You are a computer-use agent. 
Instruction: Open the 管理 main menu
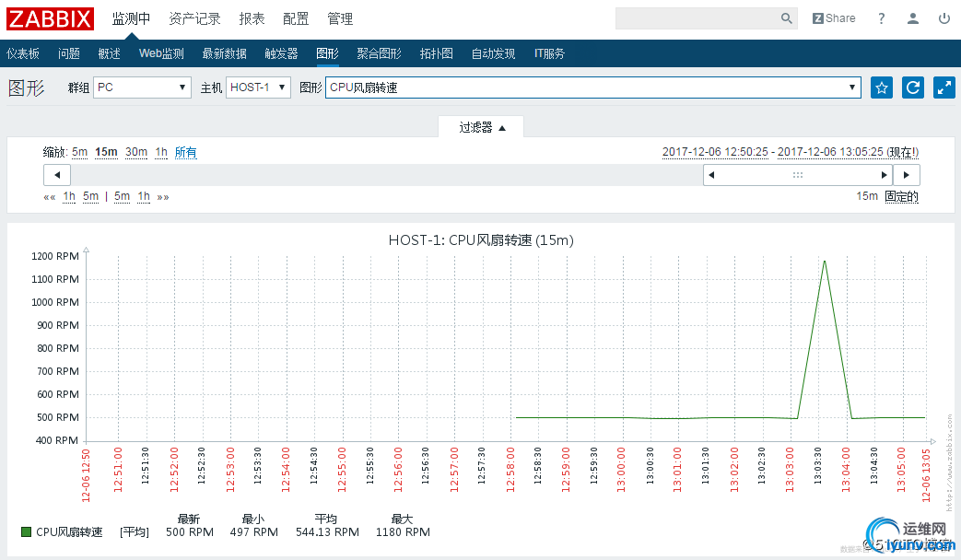click(340, 19)
